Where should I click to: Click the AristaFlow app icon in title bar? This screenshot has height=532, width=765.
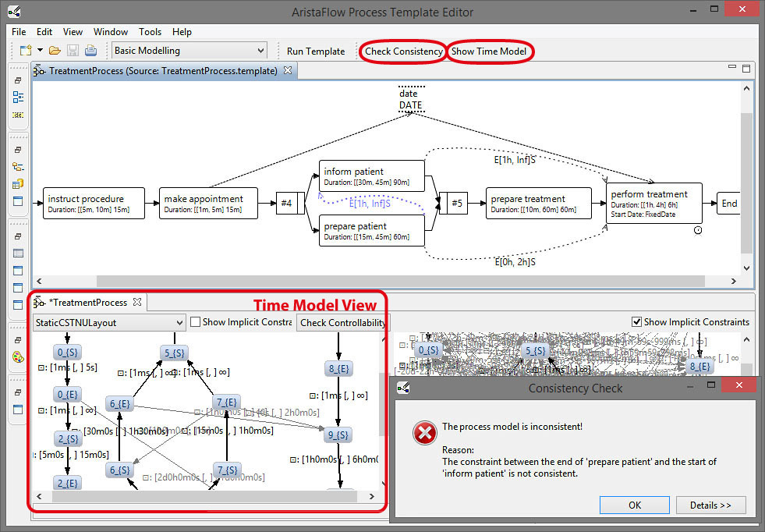pos(15,11)
